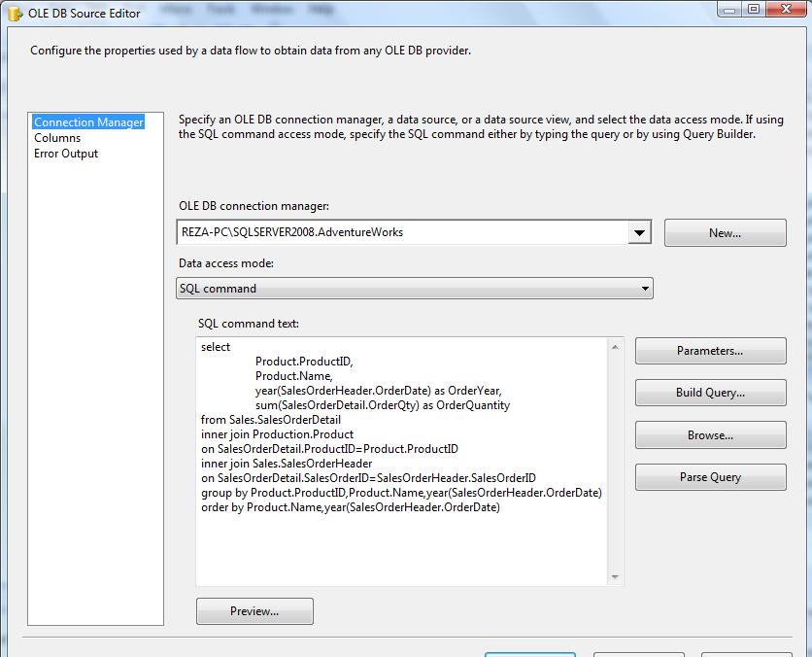Click the REZA-PC\SQLSERVER2008.AdventureWorks connection field
Screen dimensions: 812x657
[x=400, y=233]
